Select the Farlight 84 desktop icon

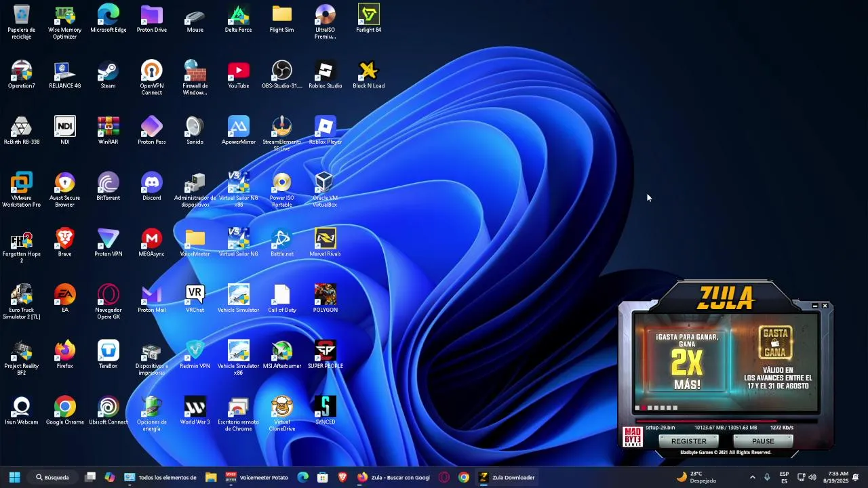(368, 18)
